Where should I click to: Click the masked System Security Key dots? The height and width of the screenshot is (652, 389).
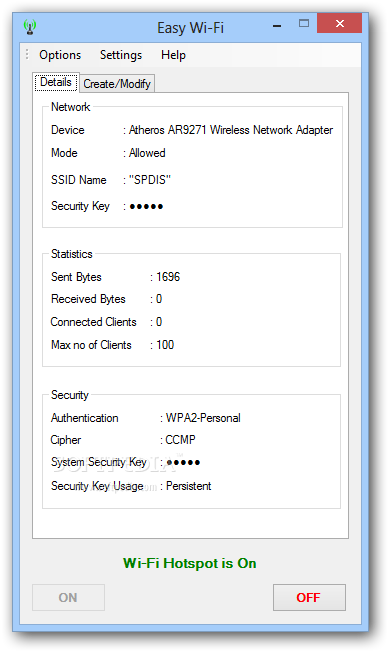pos(183,462)
